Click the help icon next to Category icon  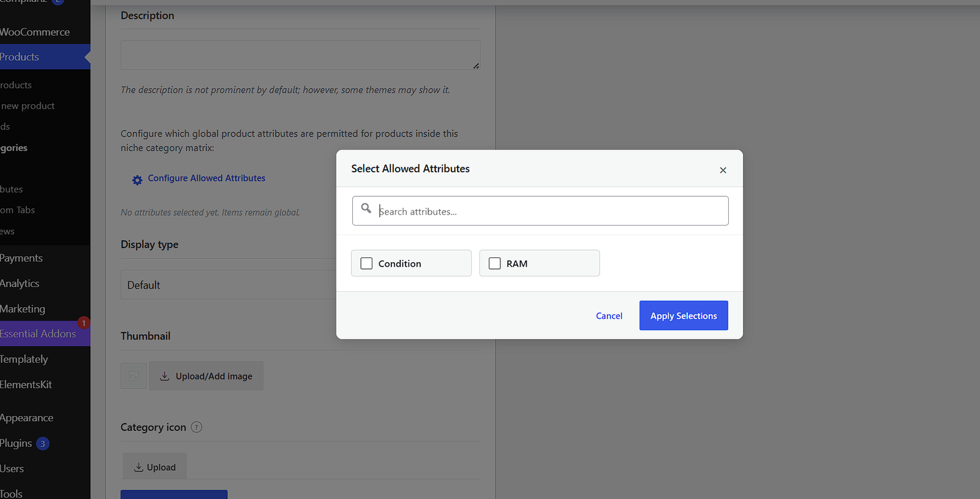point(197,427)
